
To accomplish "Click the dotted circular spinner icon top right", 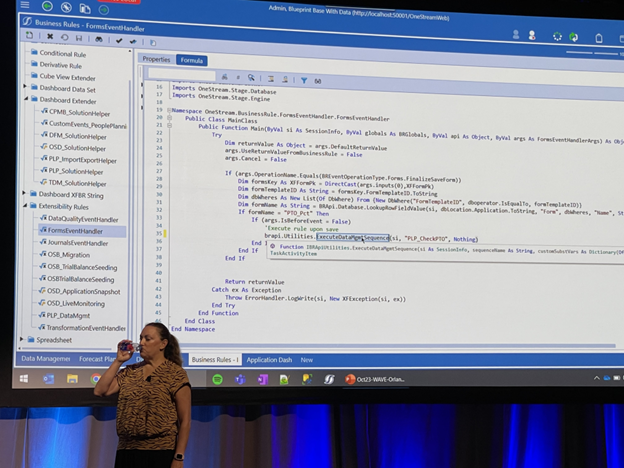I will coord(557,37).
